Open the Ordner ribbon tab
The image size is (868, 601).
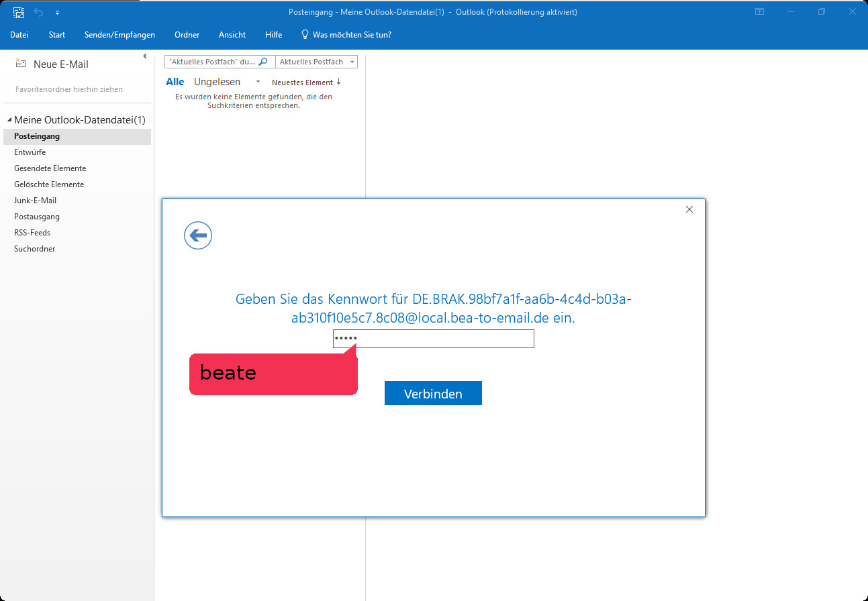pyautogui.click(x=187, y=35)
